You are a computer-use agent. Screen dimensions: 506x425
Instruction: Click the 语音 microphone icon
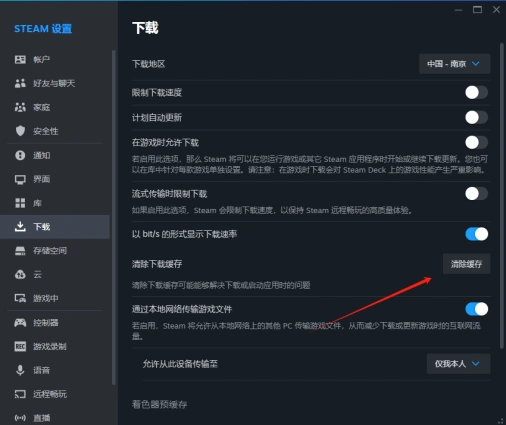point(20,370)
